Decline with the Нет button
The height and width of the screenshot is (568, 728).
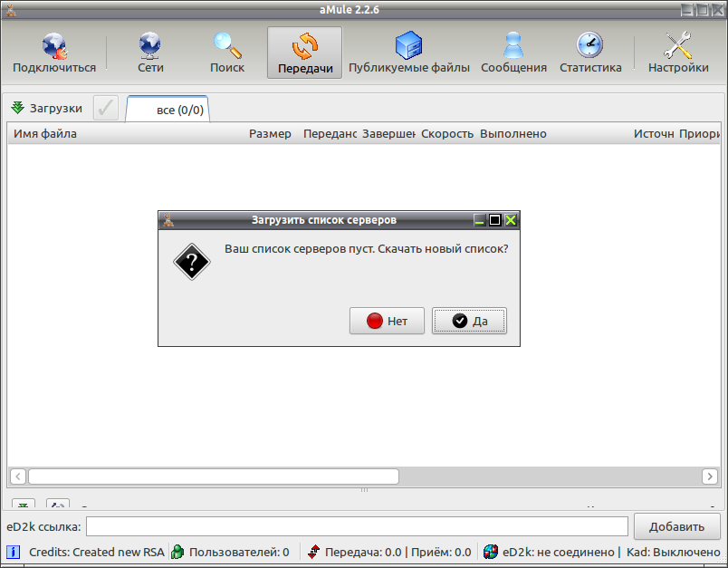[x=387, y=321]
